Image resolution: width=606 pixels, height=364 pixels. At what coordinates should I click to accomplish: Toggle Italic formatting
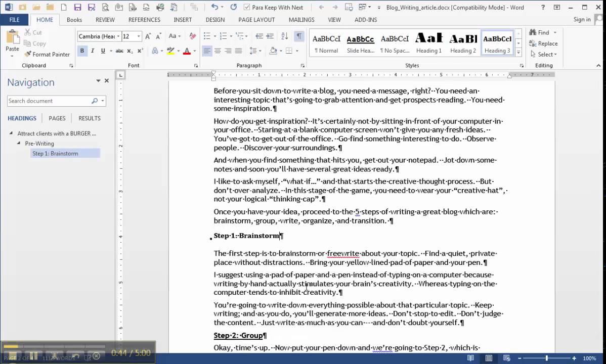coord(93,51)
